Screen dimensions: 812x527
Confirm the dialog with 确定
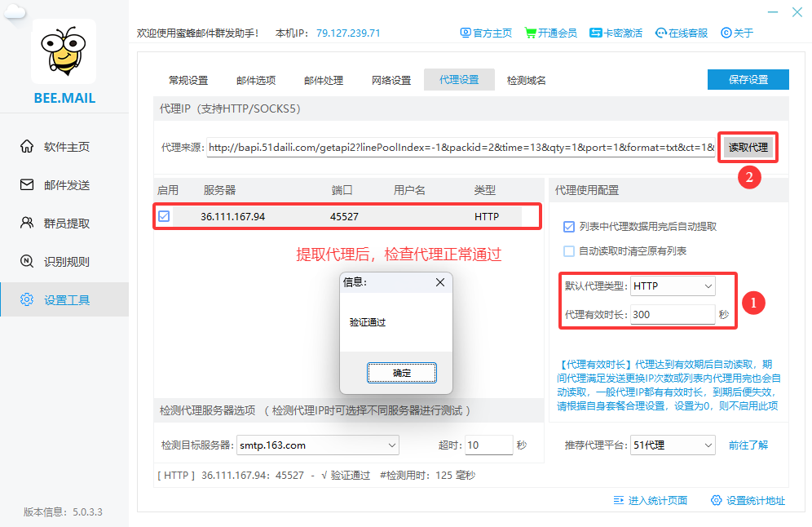(x=402, y=373)
